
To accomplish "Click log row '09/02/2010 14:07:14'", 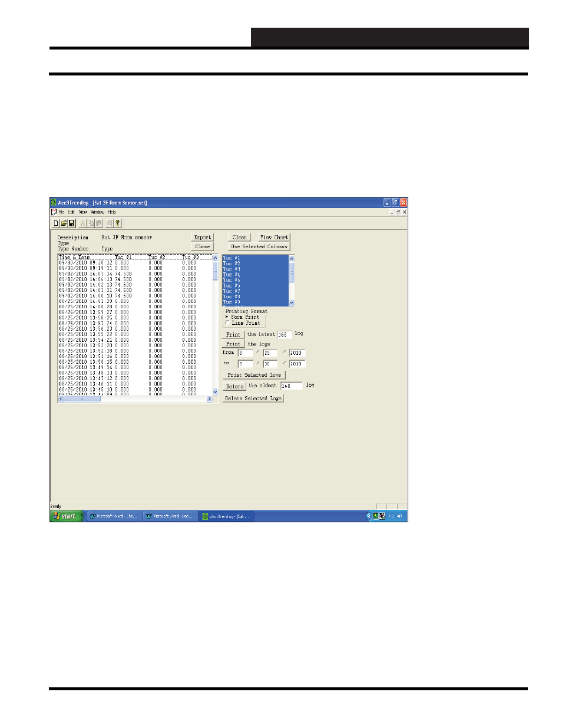I will [135, 274].
